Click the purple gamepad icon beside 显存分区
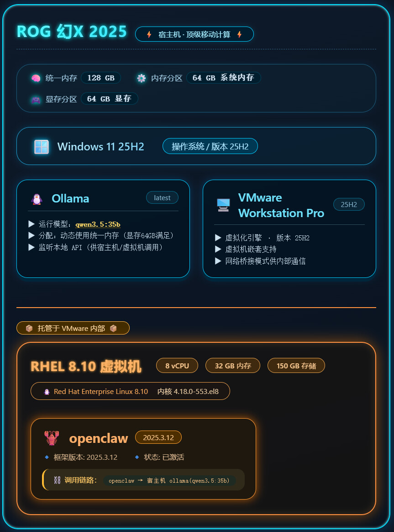394x532 pixels. coord(36,100)
